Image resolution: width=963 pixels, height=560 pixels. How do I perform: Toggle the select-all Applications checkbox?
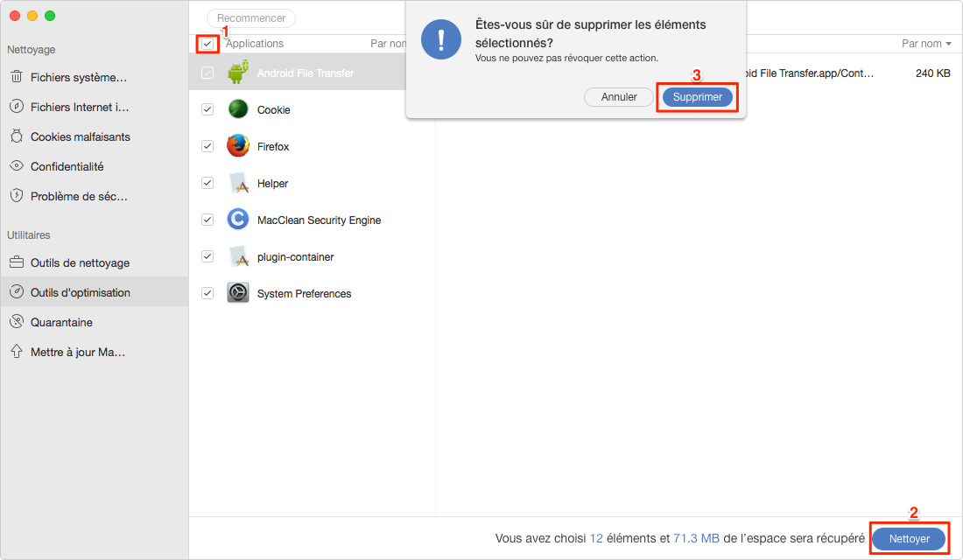[x=207, y=44]
